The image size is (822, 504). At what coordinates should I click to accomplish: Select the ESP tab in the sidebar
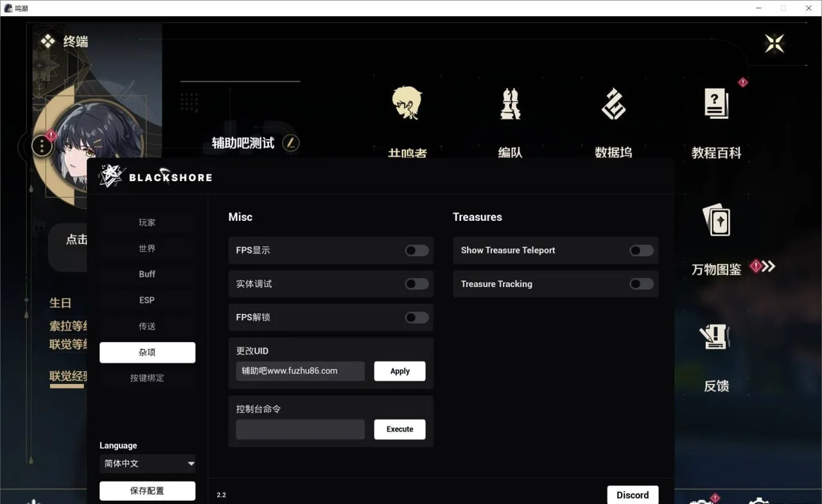coord(148,300)
